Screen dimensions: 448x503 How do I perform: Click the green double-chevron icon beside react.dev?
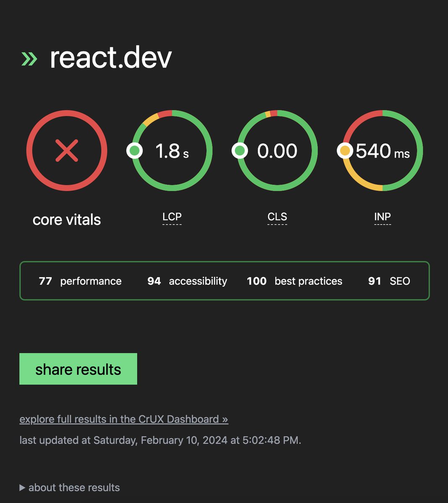29,59
